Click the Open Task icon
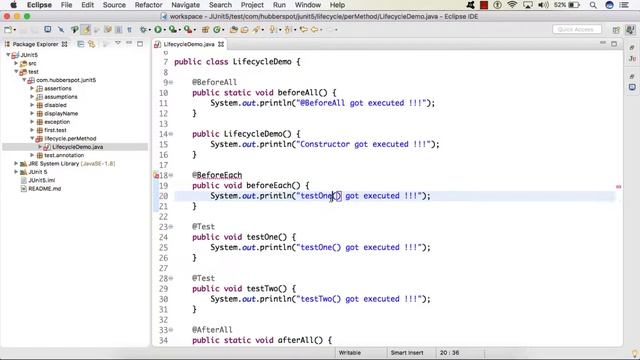 click(244, 29)
